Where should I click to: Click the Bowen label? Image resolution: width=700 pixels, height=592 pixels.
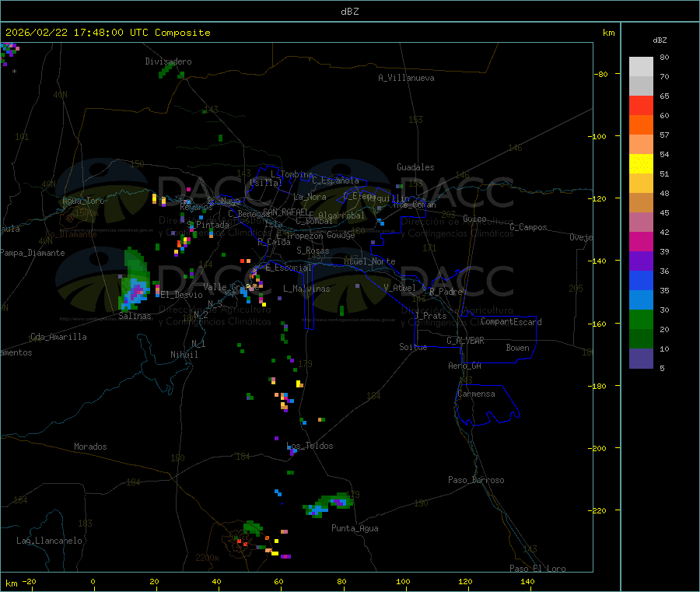(x=518, y=348)
